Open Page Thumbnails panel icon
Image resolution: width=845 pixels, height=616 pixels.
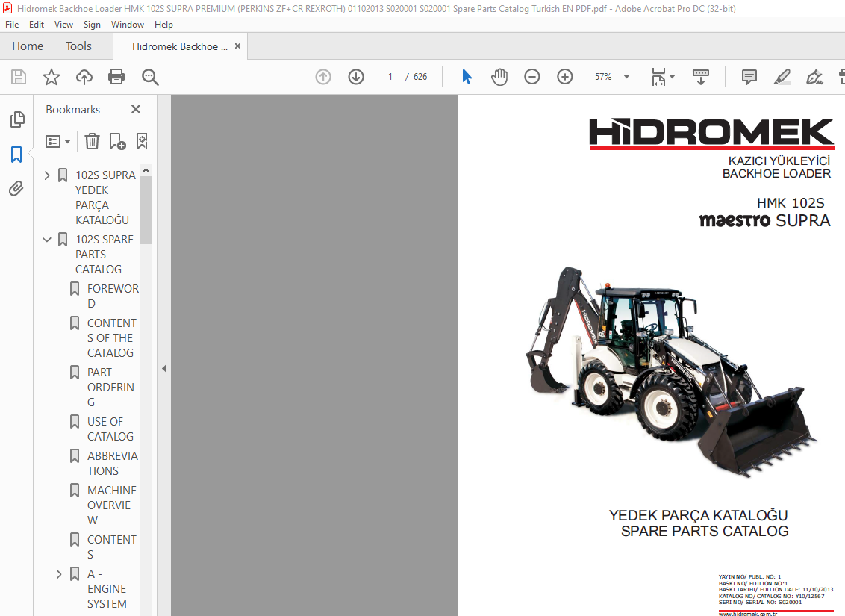(x=17, y=119)
